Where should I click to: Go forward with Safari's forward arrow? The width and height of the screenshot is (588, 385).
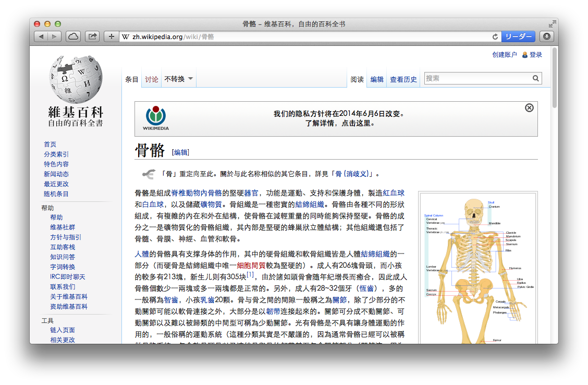(x=54, y=37)
